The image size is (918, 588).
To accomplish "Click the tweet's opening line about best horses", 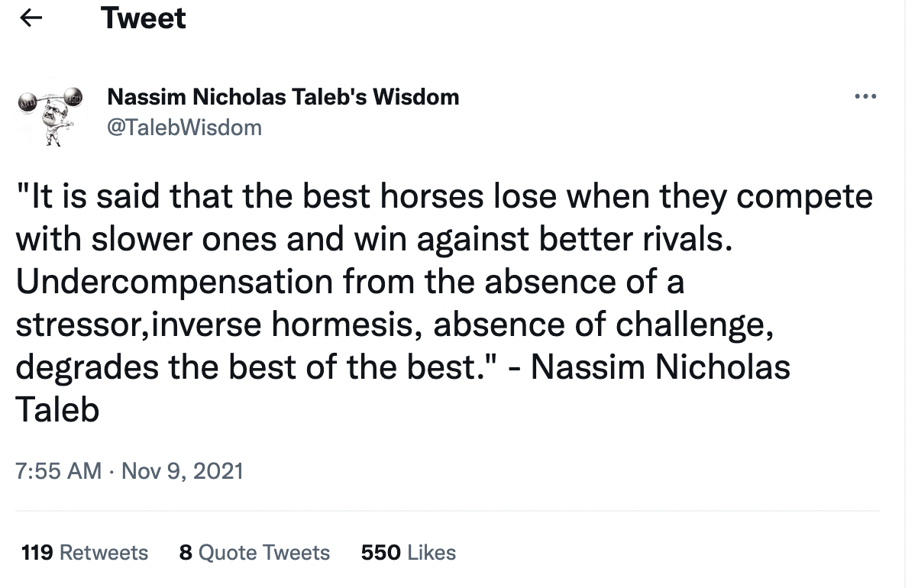I will [x=444, y=197].
